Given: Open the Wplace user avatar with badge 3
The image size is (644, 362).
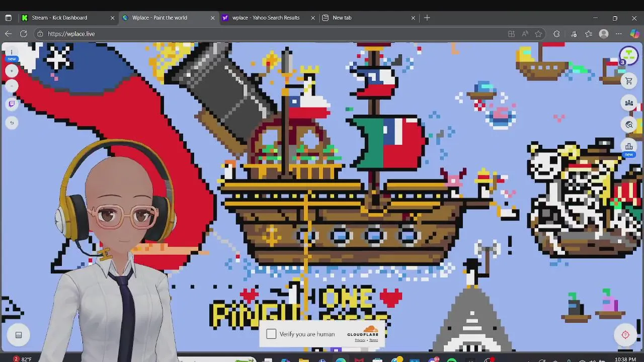Looking at the screenshot, I should point(628,56).
